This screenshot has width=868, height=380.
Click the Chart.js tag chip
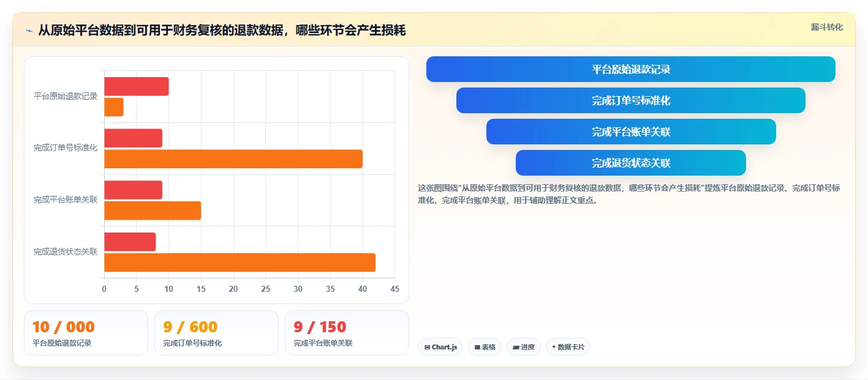pyautogui.click(x=440, y=347)
